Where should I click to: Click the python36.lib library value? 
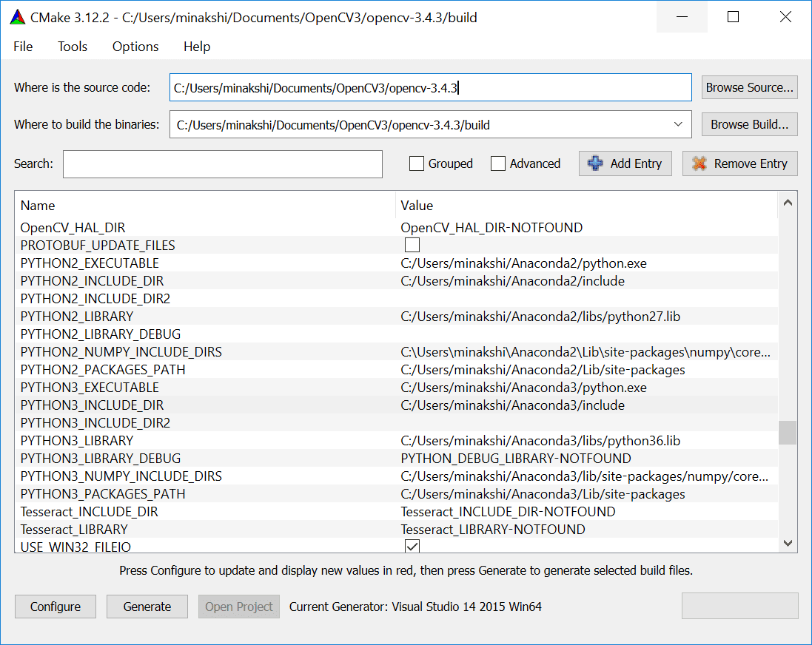[x=540, y=441]
